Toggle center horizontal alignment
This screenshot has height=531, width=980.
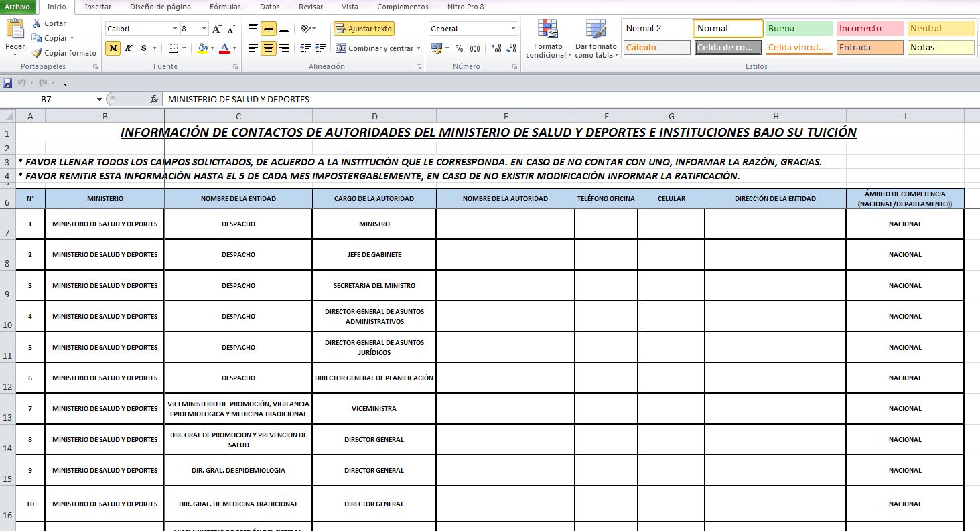(268, 48)
